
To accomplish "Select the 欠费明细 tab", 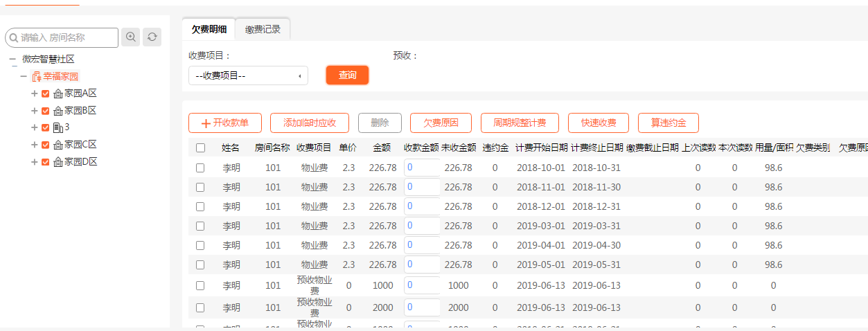I will pyautogui.click(x=209, y=29).
